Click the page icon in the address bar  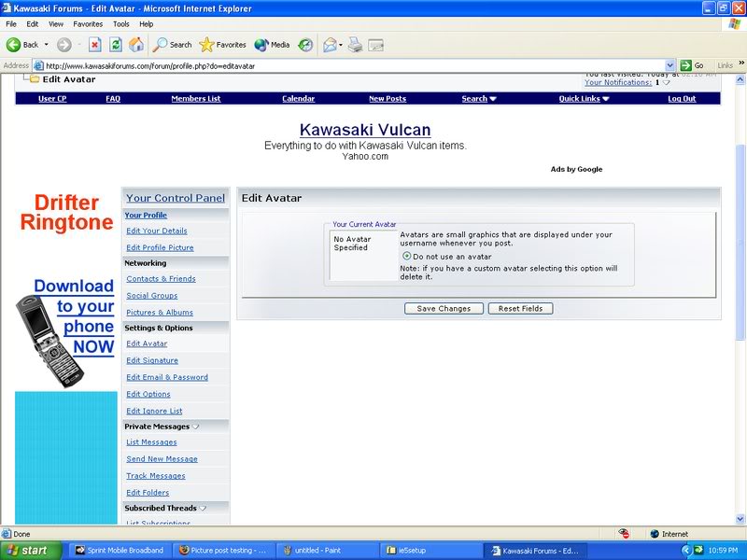click(x=39, y=65)
